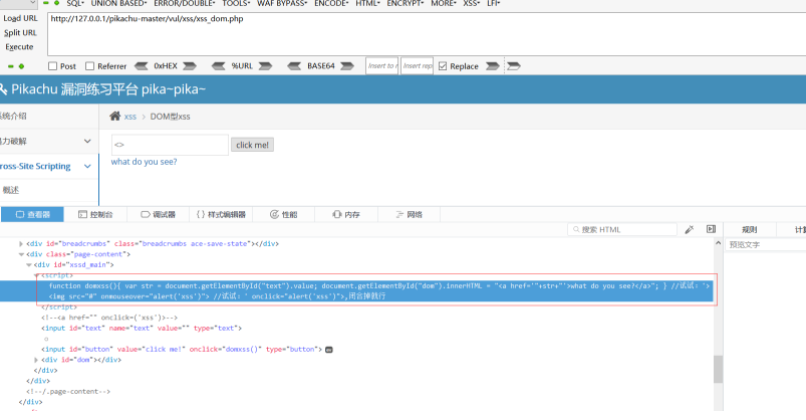The image size is (806, 420).
Task: Open the SQL menu in HackBar
Action: 76,4
